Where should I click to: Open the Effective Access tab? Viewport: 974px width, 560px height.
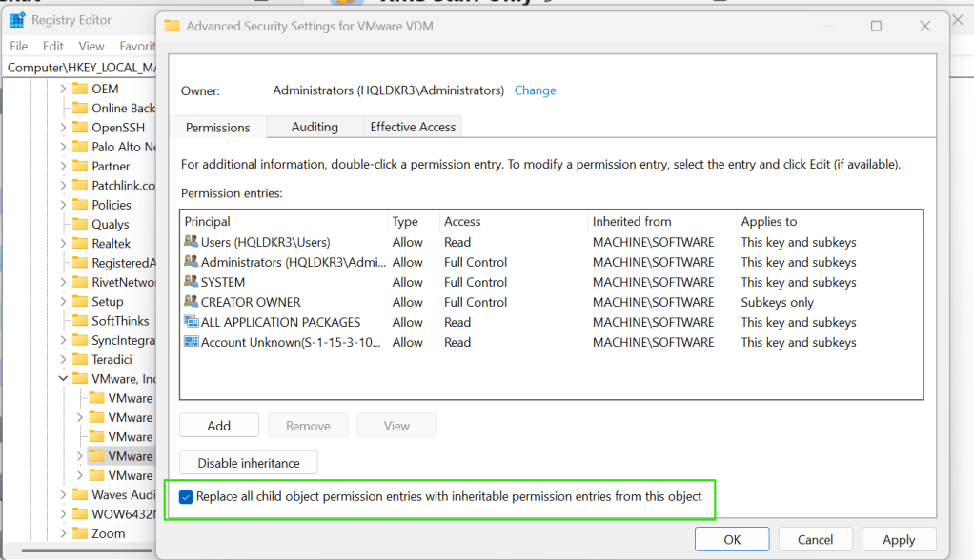(x=413, y=127)
